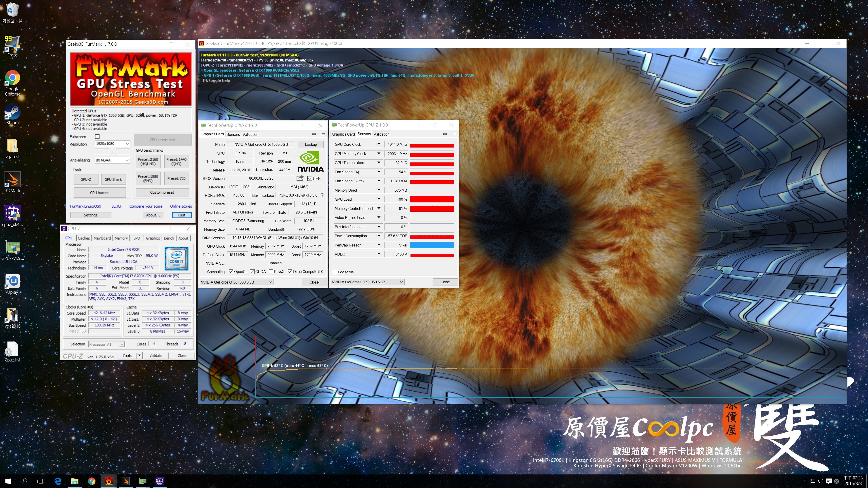Toggle the FurMark Fullscreen checkbox

coord(97,137)
